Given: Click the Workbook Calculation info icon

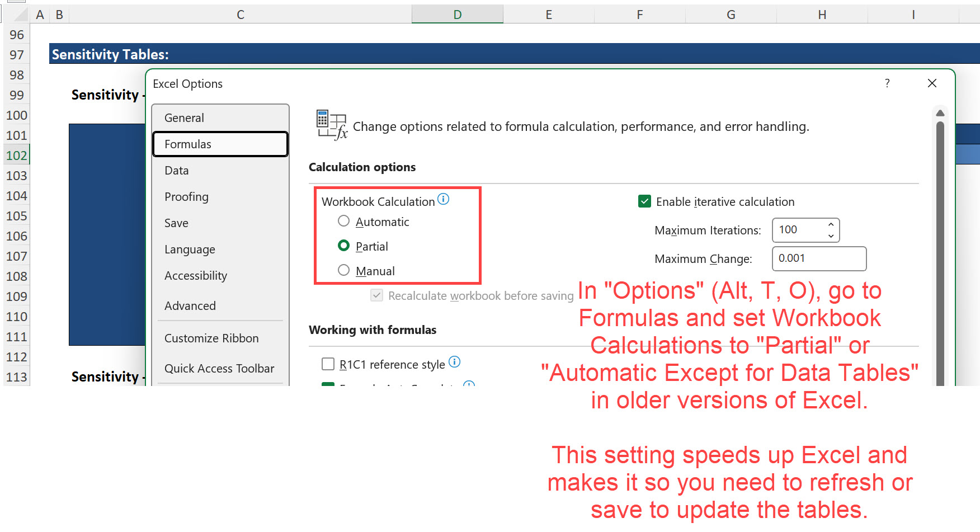Looking at the screenshot, I should (443, 199).
